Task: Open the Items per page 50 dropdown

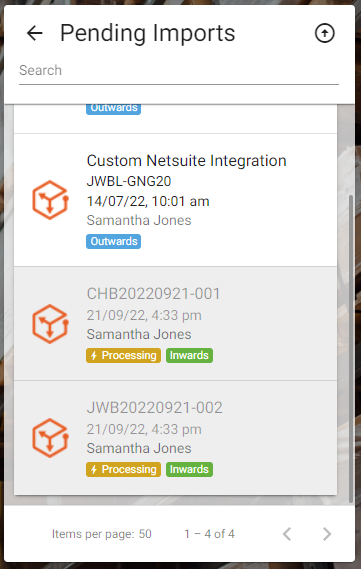Action: 145,534
